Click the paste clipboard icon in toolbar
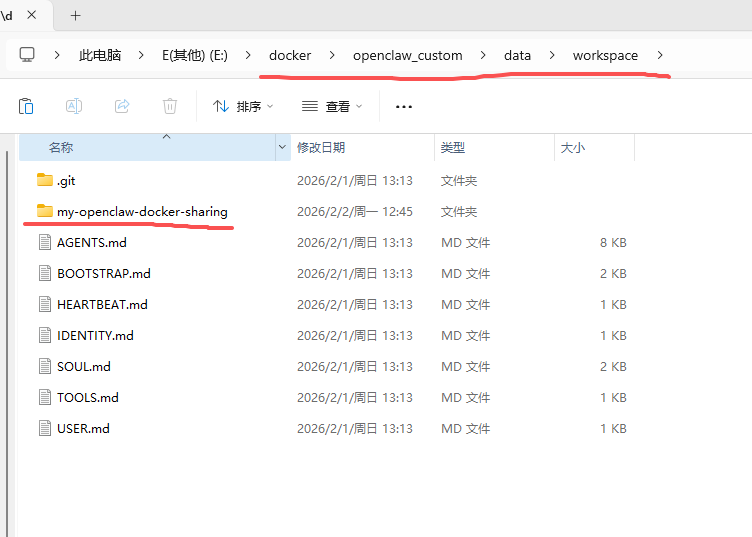Screen dimensions: 752x537 pyautogui.click(x=26, y=106)
